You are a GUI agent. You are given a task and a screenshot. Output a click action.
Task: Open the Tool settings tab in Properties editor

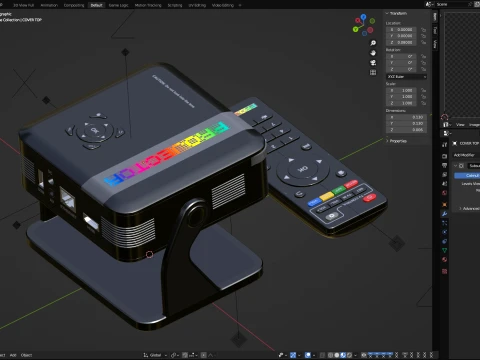(x=444, y=145)
